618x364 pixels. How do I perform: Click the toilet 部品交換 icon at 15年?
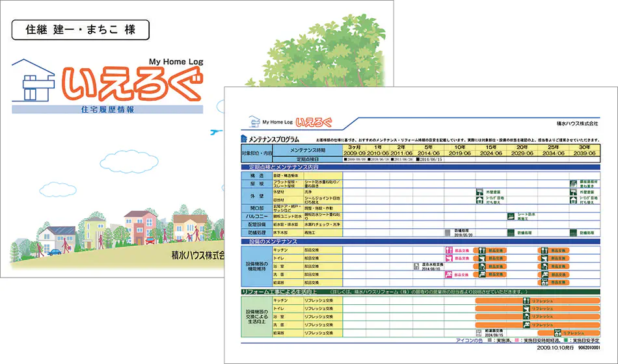[481, 259]
